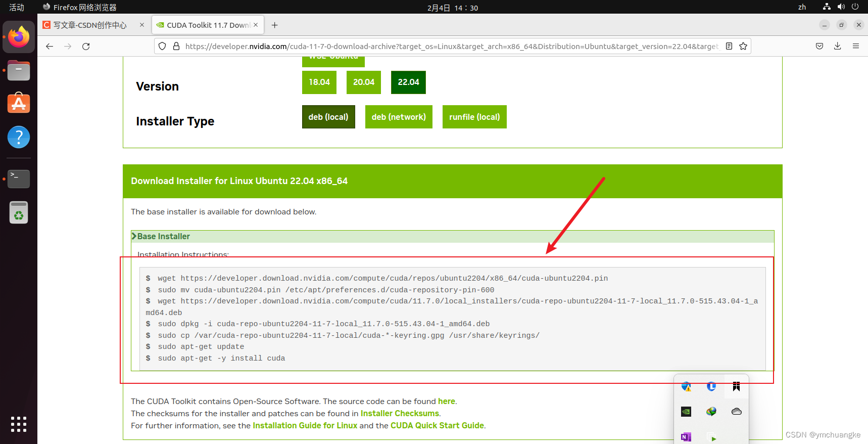The image size is (868, 444).
Task: Open the Firefox hamburger menu
Action: (x=856, y=46)
